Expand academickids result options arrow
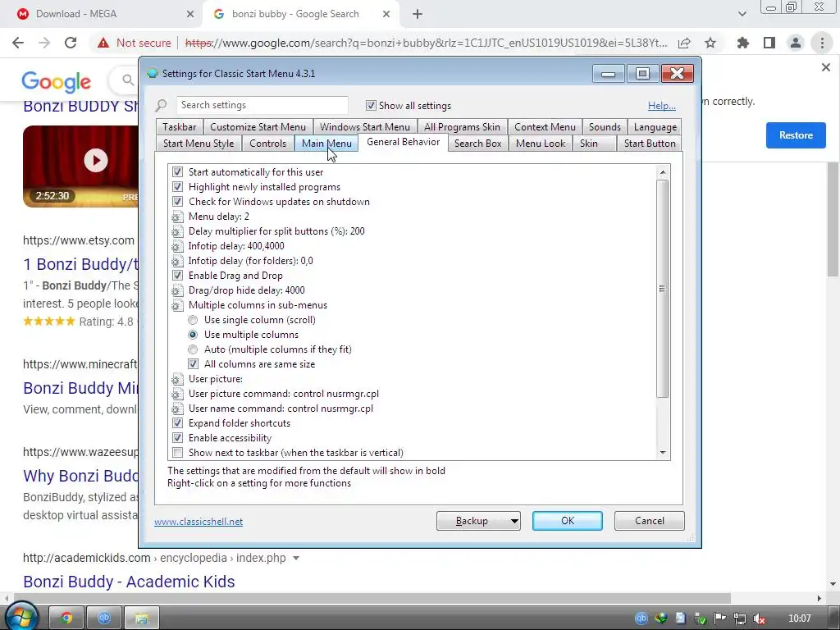The width and height of the screenshot is (840, 630). tap(295, 558)
